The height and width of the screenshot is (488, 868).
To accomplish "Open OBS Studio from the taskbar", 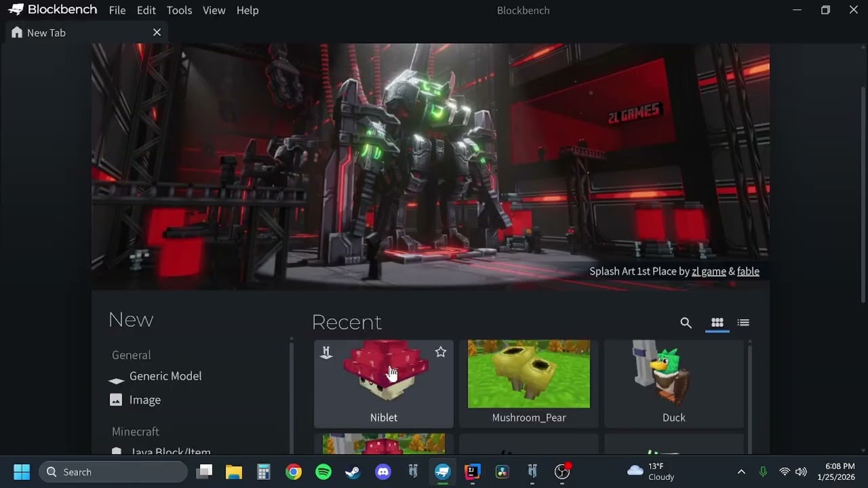I will tap(562, 472).
